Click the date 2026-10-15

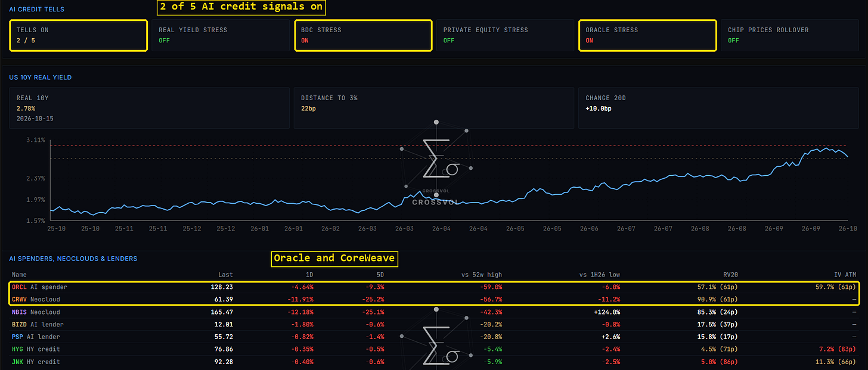click(x=33, y=119)
